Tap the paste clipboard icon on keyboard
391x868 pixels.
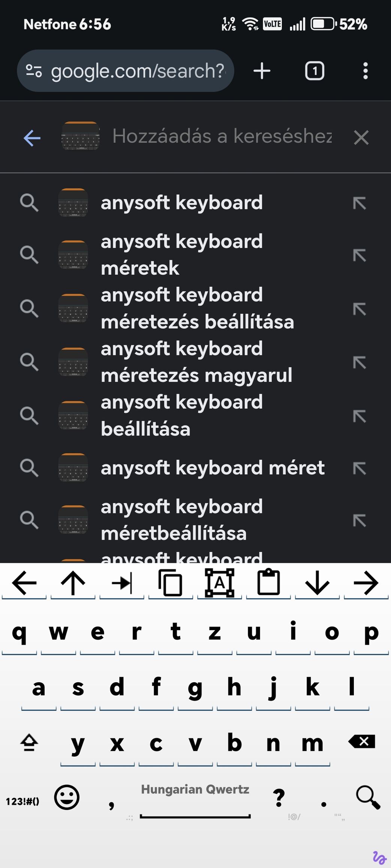[268, 582]
